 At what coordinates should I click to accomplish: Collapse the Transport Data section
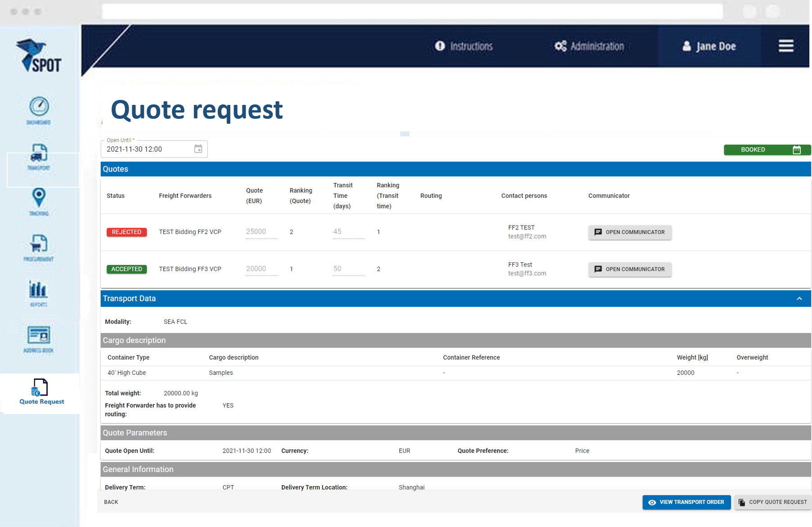(x=799, y=299)
